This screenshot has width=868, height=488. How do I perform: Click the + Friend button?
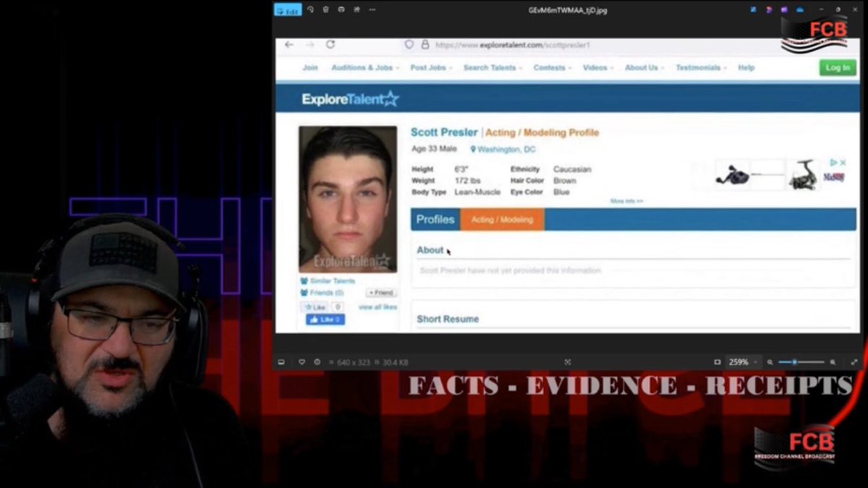(381, 293)
